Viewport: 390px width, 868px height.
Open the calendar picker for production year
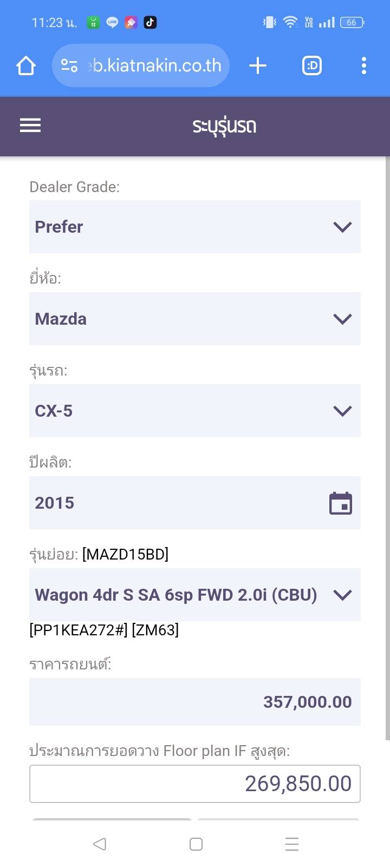click(x=341, y=503)
